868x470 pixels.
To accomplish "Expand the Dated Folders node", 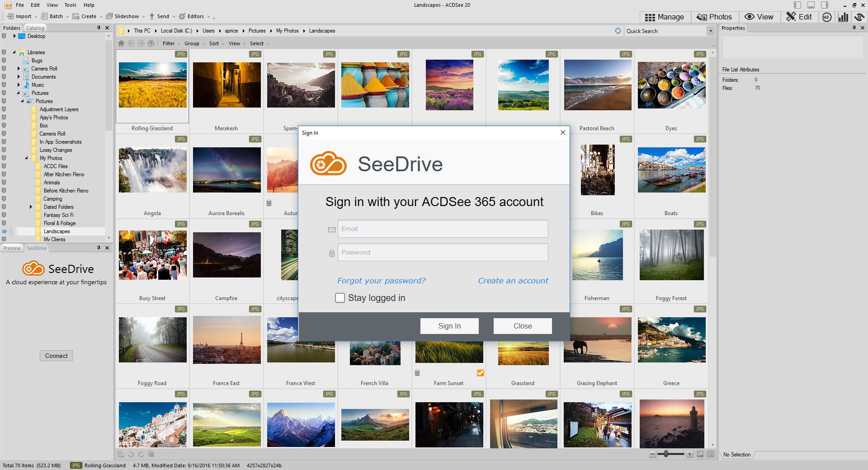I will pyautogui.click(x=31, y=207).
